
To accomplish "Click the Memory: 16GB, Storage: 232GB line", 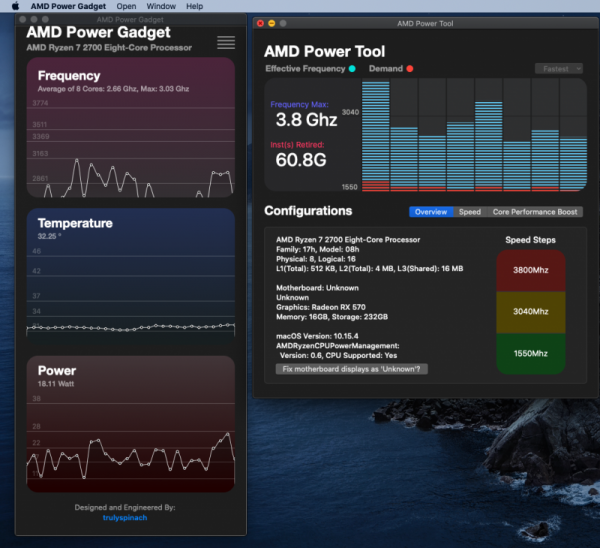I will [x=332, y=317].
